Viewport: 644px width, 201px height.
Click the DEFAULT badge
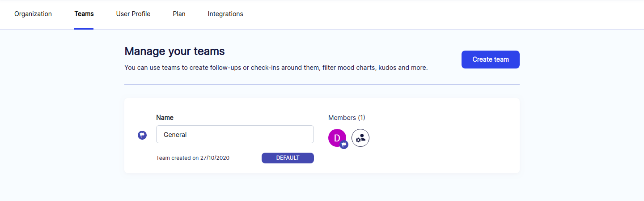288,158
